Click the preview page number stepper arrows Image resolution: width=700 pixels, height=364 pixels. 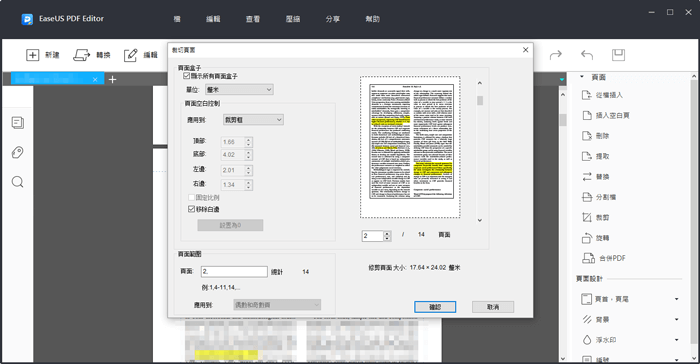[x=388, y=236]
